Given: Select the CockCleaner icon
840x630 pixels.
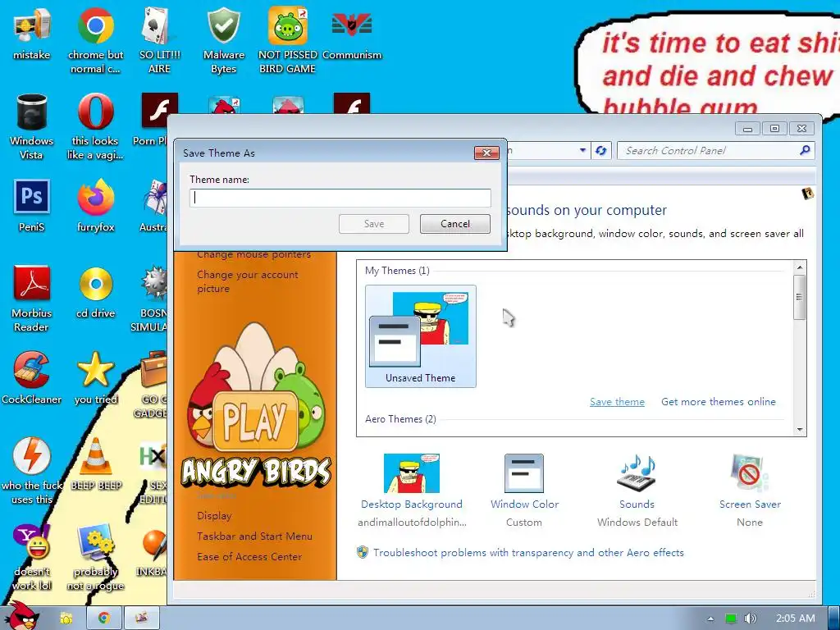Looking at the screenshot, I should [32, 377].
